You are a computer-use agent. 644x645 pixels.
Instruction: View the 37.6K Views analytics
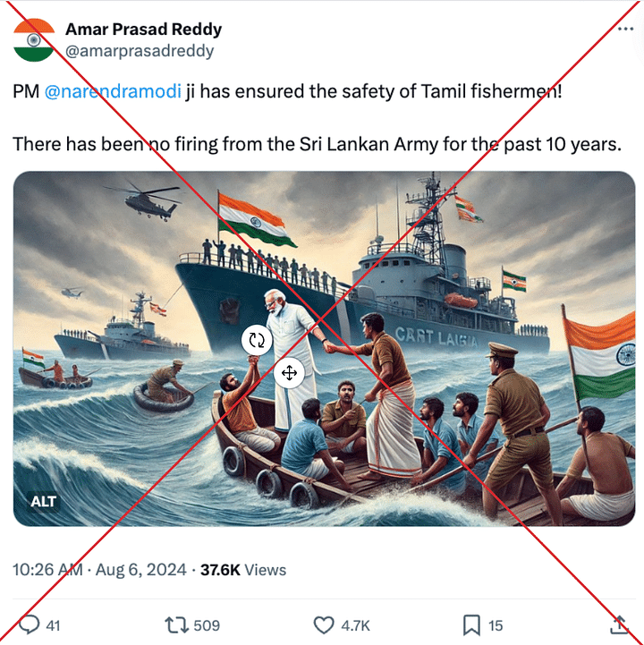click(243, 570)
